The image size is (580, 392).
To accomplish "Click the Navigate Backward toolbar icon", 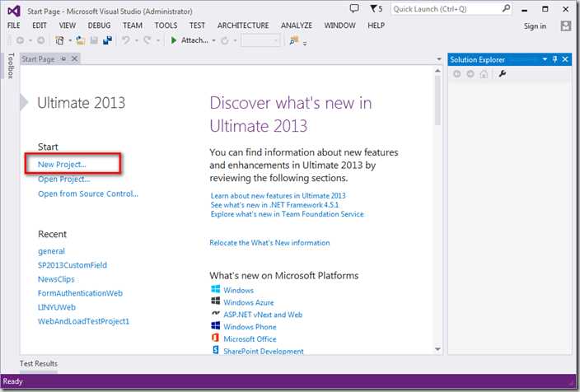I will click(21, 40).
